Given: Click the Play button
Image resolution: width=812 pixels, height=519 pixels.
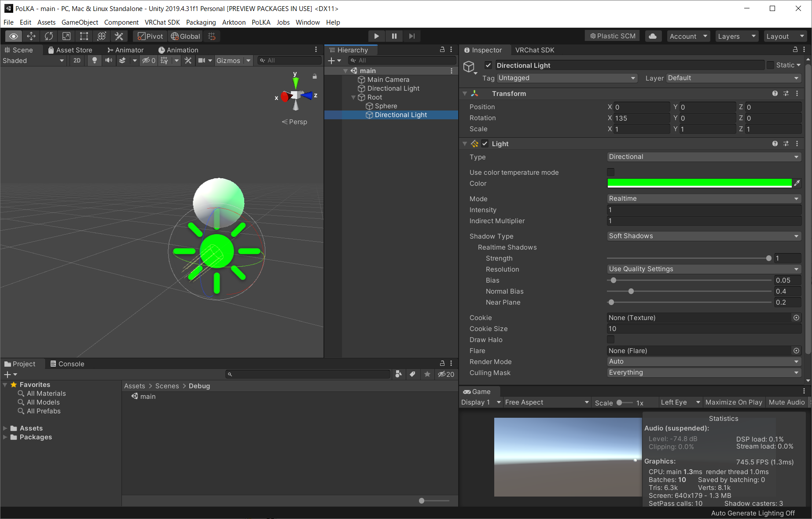Looking at the screenshot, I should (x=376, y=36).
